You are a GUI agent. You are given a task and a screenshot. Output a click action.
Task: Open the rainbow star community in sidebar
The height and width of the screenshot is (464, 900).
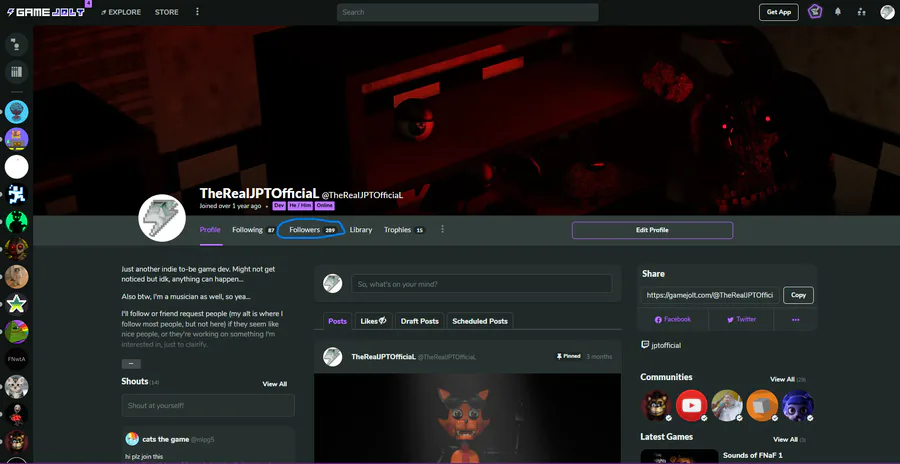pos(17,304)
